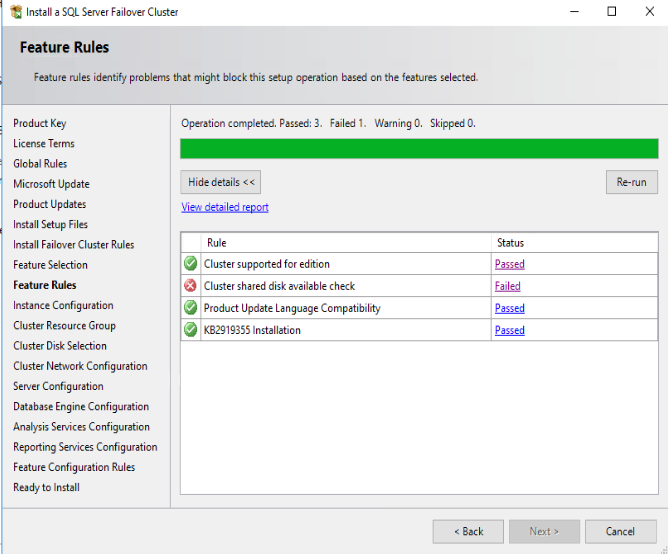Select Ready to Install step
This screenshot has height=554, width=668.
tap(46, 488)
